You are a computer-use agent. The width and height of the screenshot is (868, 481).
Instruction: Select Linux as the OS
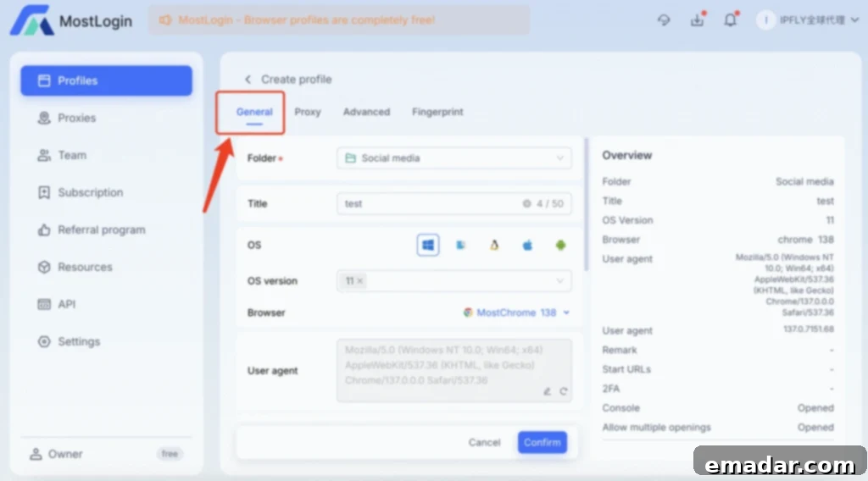point(494,245)
